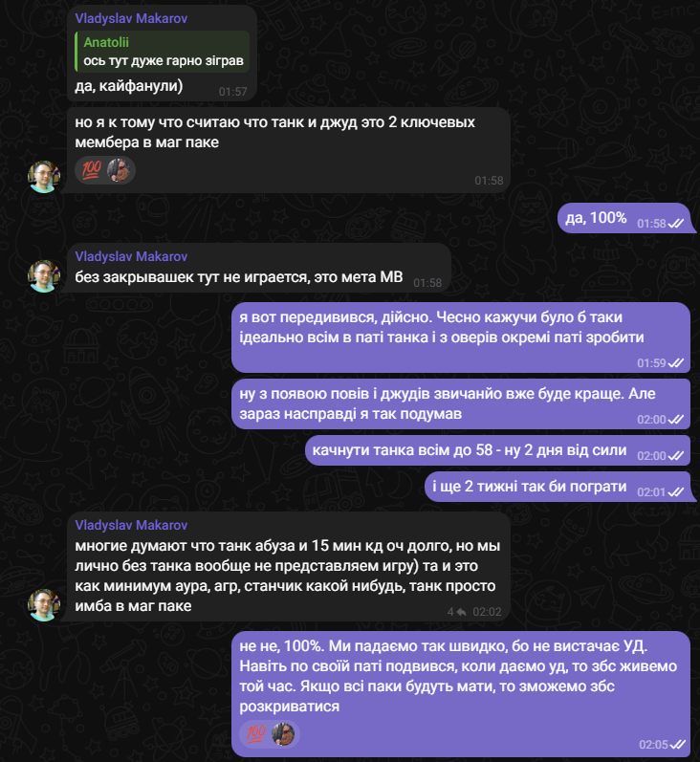The image size is (700, 762).
Task: Click avatar beside 'без закрывашек' message
Action: (x=44, y=276)
